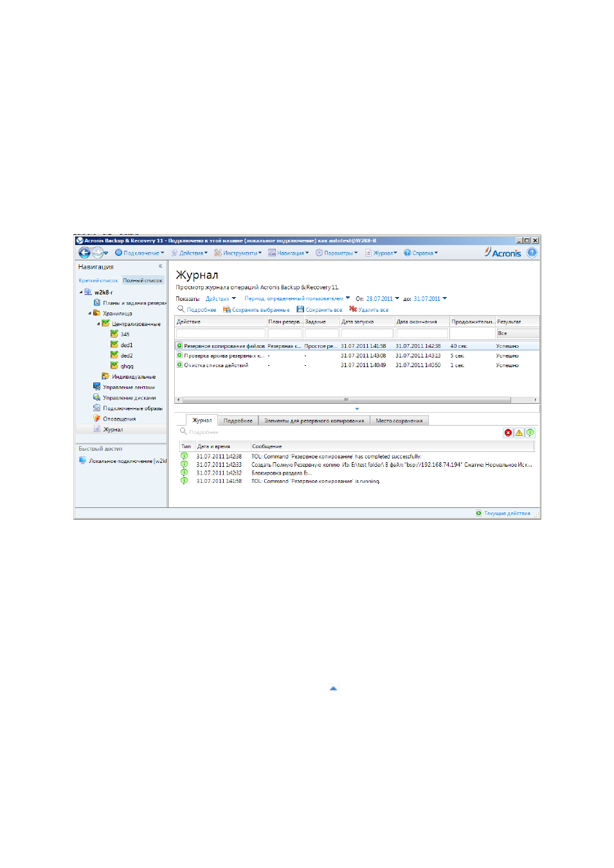The height and width of the screenshot is (868, 614).
Task: Click the Управление лентами tape icon
Action: pyautogui.click(x=97, y=386)
